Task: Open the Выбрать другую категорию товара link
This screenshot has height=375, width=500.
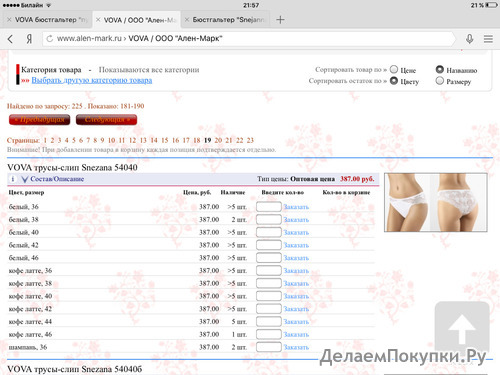Action: pos(92,80)
